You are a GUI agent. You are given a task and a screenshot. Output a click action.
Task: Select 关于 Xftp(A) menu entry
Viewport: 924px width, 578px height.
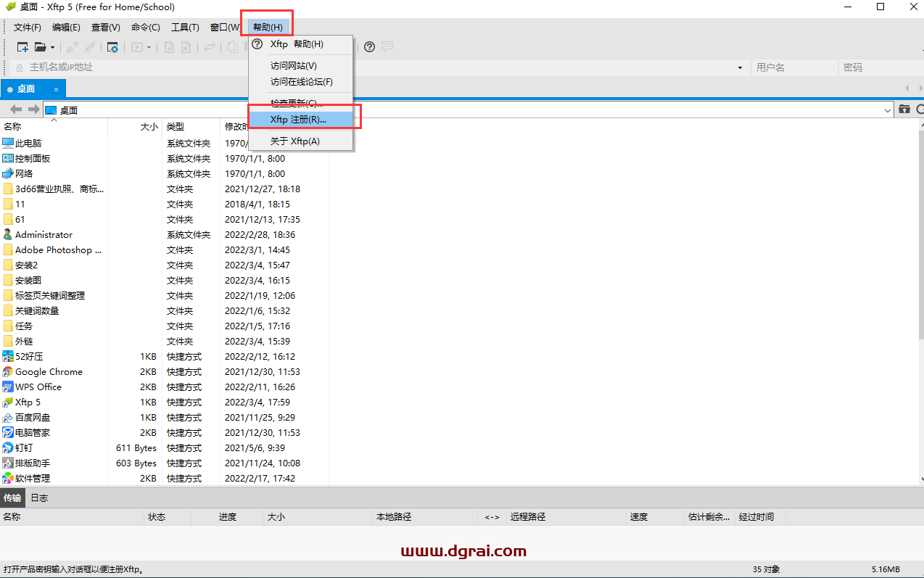pos(300,141)
